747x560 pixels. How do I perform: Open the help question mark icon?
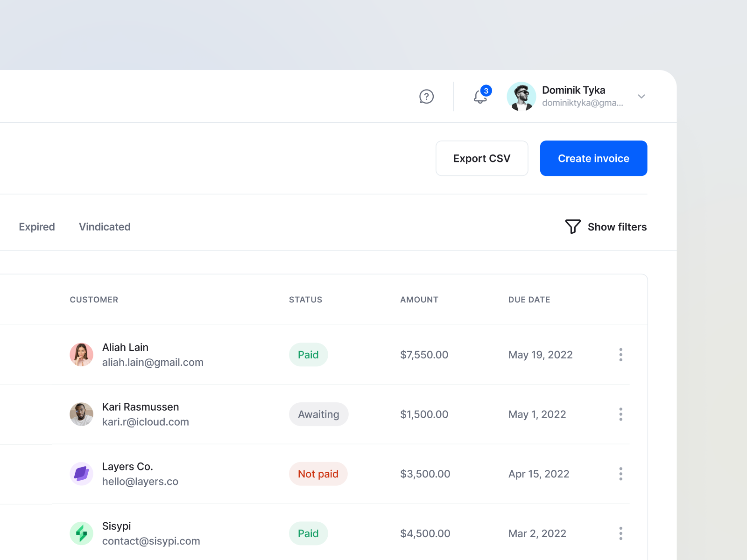click(426, 97)
